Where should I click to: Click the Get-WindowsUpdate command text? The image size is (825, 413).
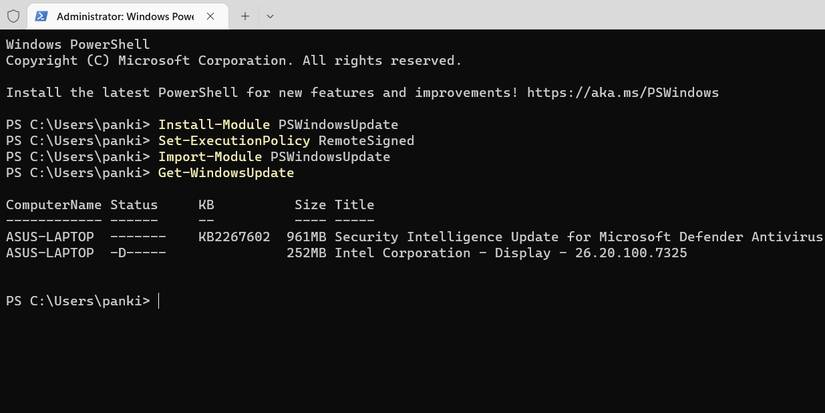tap(226, 173)
